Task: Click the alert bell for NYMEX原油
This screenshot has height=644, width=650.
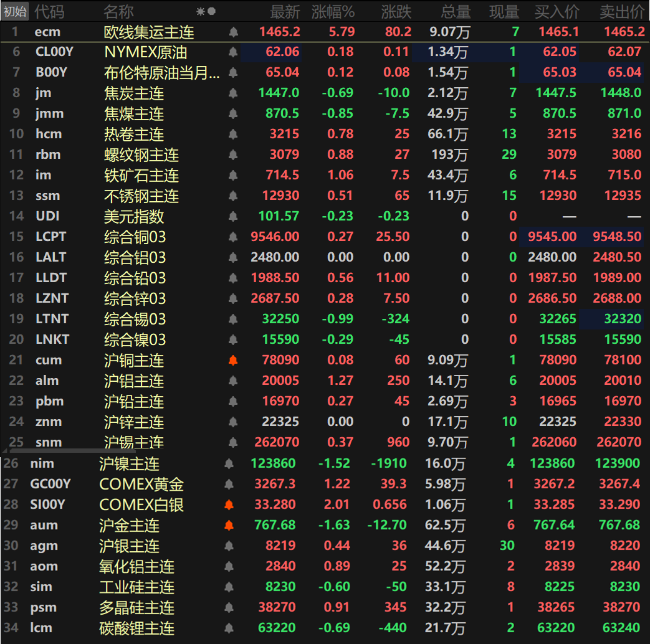Action: point(233,52)
